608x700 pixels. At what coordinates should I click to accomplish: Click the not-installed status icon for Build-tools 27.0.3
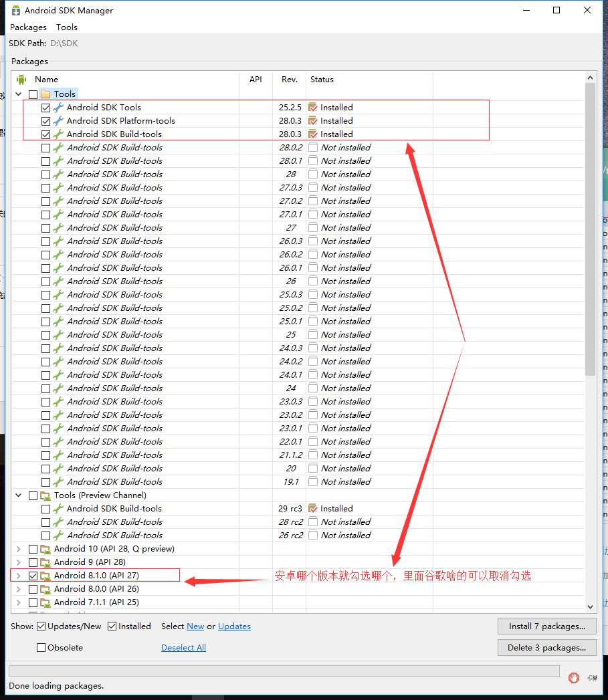[313, 187]
